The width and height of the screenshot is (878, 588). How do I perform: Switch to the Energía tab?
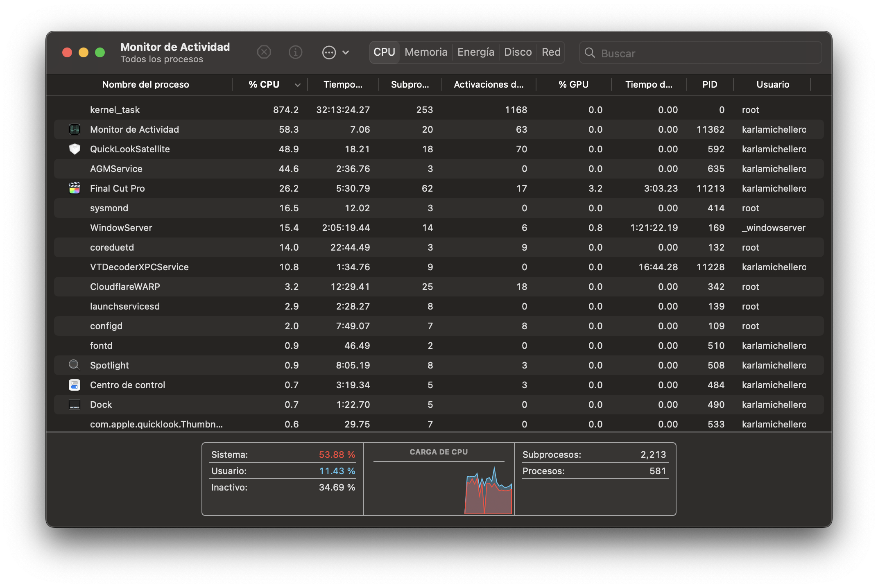(475, 52)
